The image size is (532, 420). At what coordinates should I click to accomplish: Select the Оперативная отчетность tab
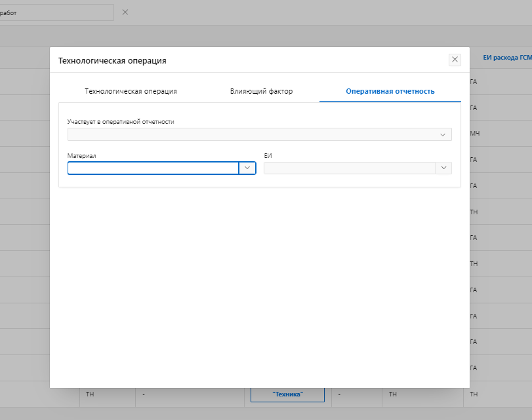pos(390,91)
